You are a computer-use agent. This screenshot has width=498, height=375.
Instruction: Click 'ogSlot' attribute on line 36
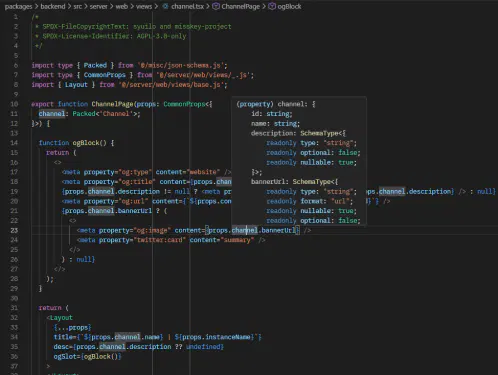(65, 356)
